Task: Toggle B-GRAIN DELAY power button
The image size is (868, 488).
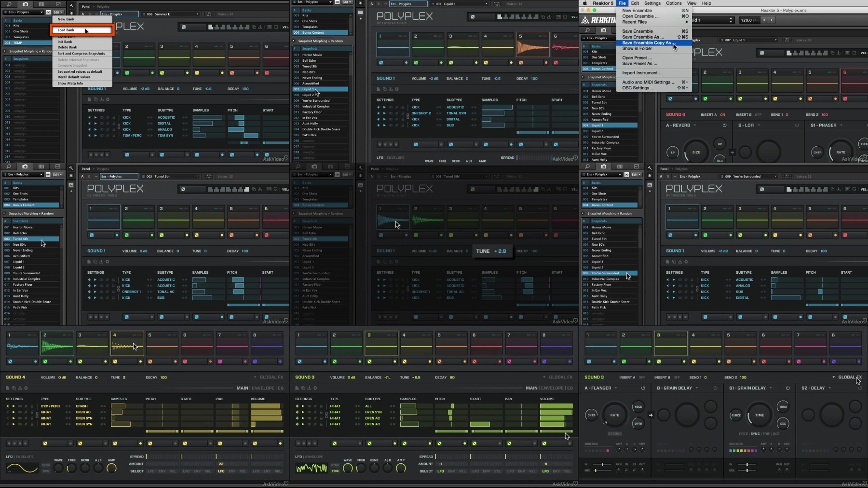Action: click(716, 388)
